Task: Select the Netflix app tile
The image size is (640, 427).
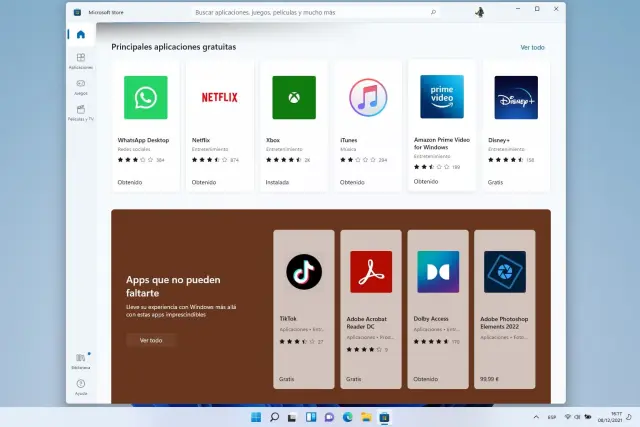Action: tap(220, 125)
